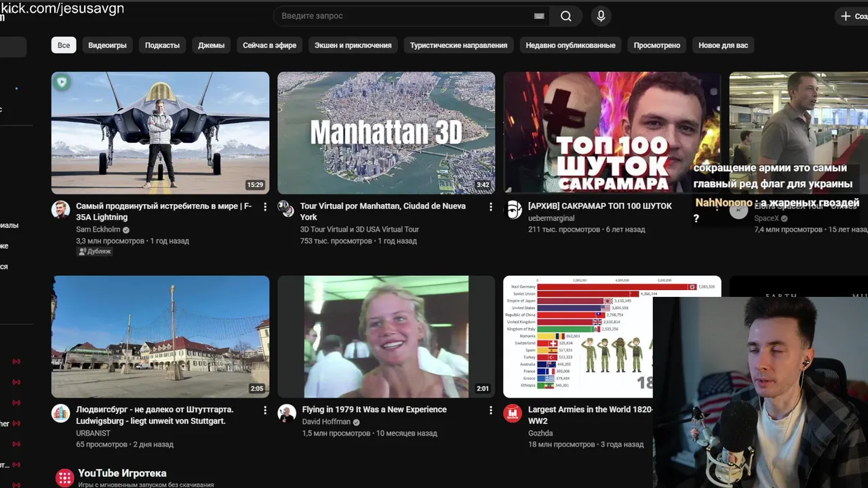Select the Просмотрено filter chip
The image size is (868, 488).
pyautogui.click(x=656, y=45)
